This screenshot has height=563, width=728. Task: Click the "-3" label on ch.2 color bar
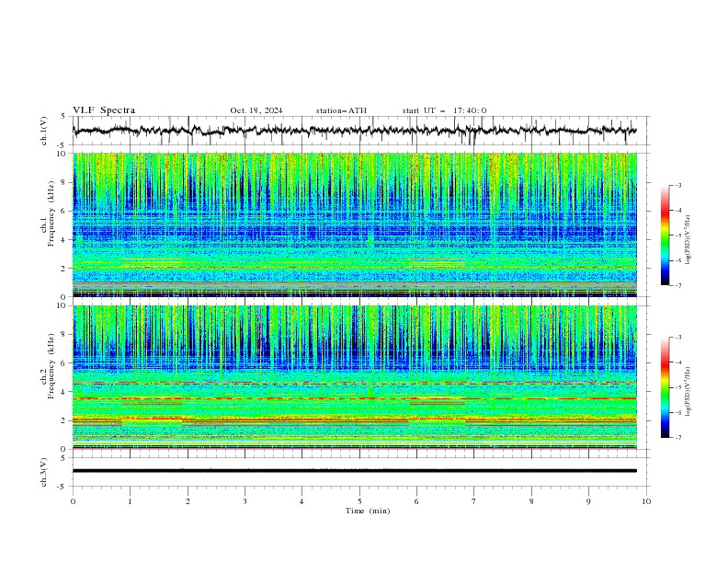[677, 338]
